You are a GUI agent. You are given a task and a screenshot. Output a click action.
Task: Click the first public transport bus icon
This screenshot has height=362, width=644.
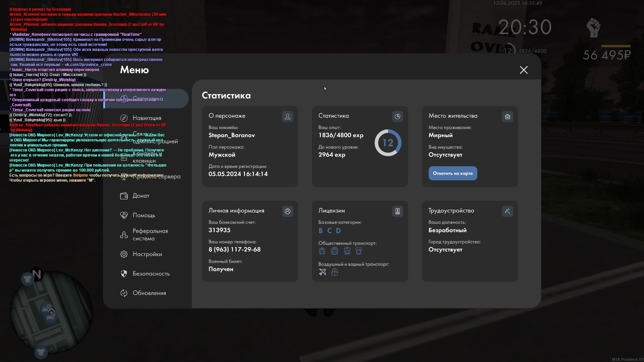tap(322, 251)
